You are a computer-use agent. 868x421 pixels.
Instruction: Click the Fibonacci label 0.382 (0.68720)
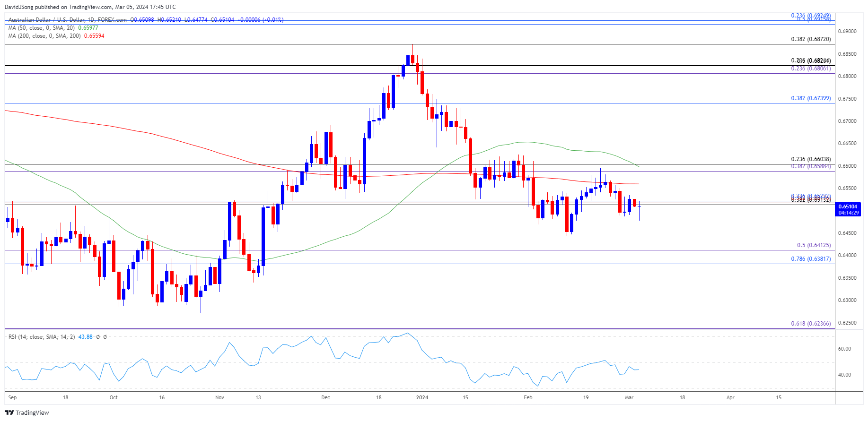coord(811,39)
